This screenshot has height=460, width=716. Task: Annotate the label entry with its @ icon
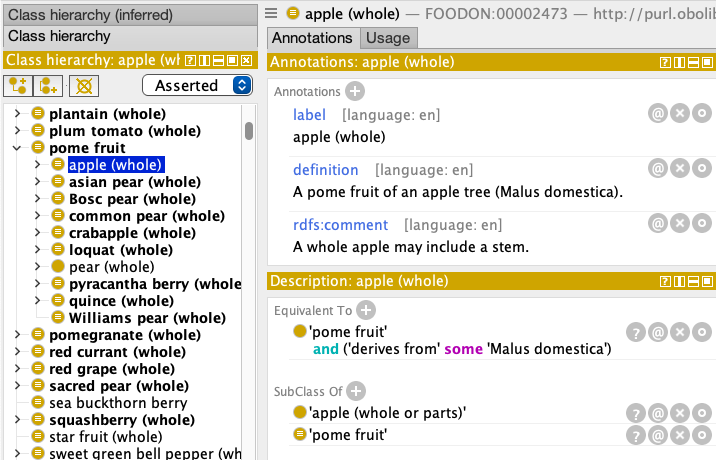[x=658, y=113]
